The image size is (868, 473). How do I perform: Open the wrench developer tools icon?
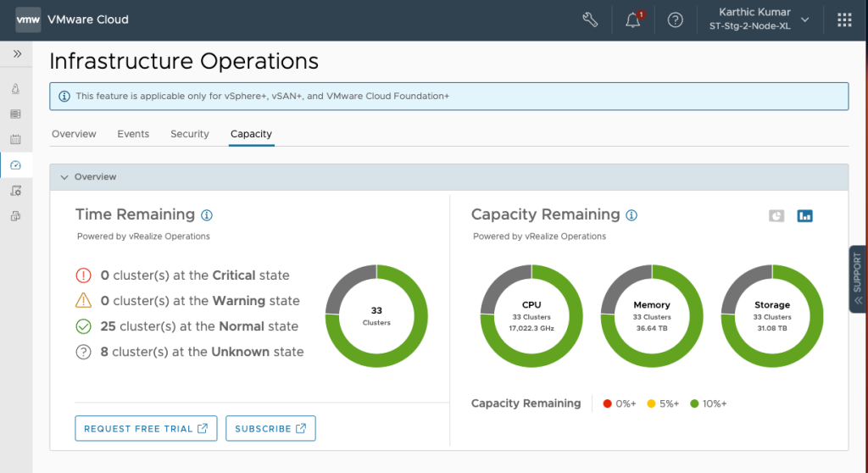tap(590, 20)
